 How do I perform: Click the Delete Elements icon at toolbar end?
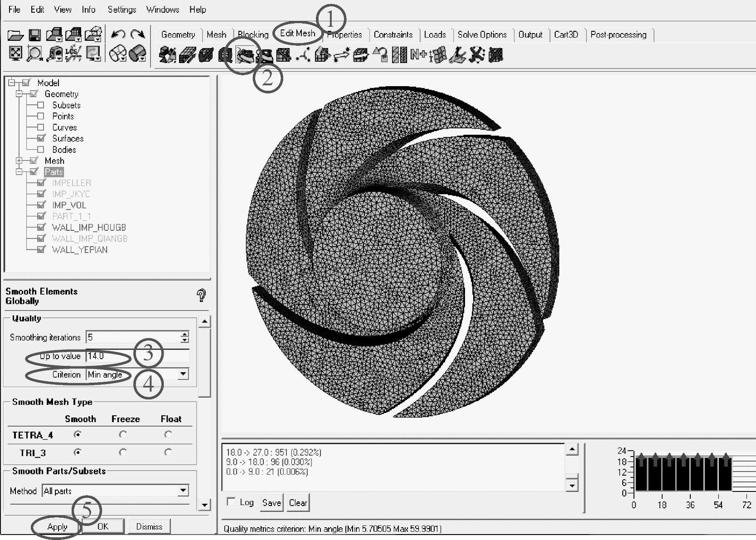496,55
